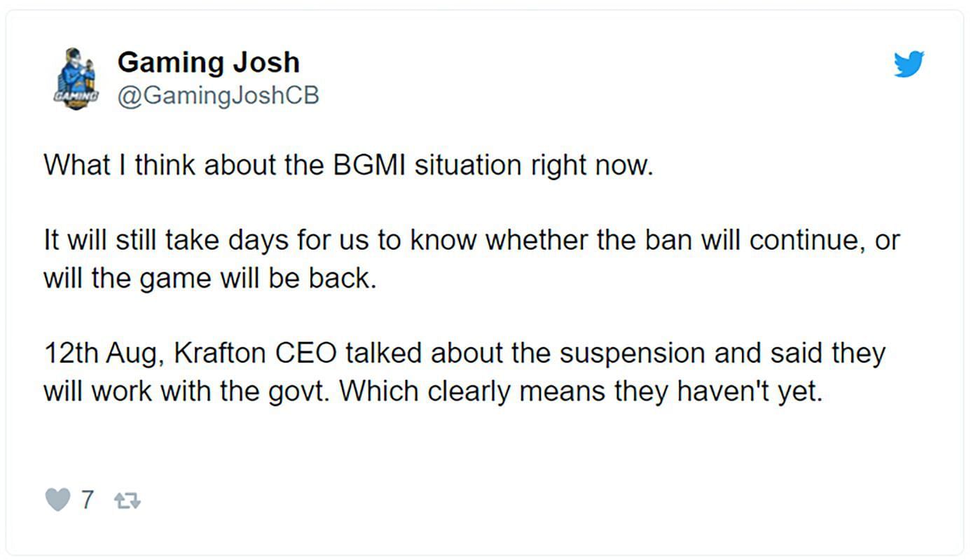This screenshot has width=971, height=560.
Task: Like the tweet with the heart icon
Action: tap(57, 500)
